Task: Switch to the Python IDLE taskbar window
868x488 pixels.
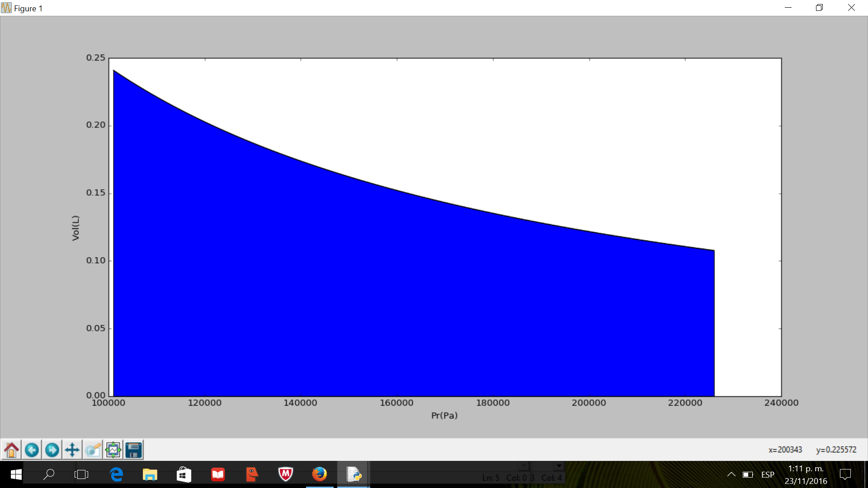Action: coord(354,474)
